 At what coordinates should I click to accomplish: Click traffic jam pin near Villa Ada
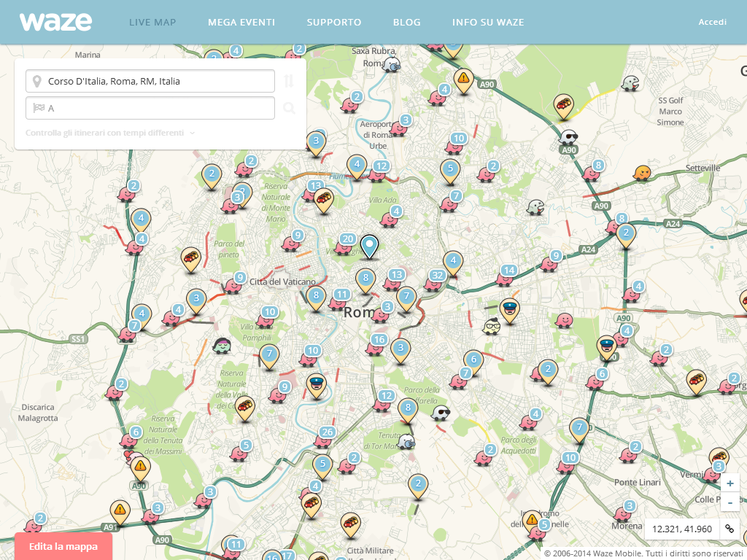click(323, 200)
